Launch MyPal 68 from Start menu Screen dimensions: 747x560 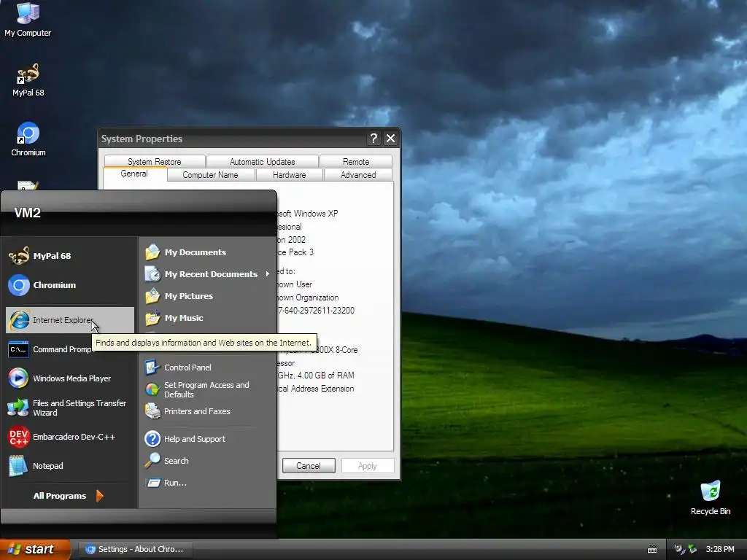pos(69,256)
